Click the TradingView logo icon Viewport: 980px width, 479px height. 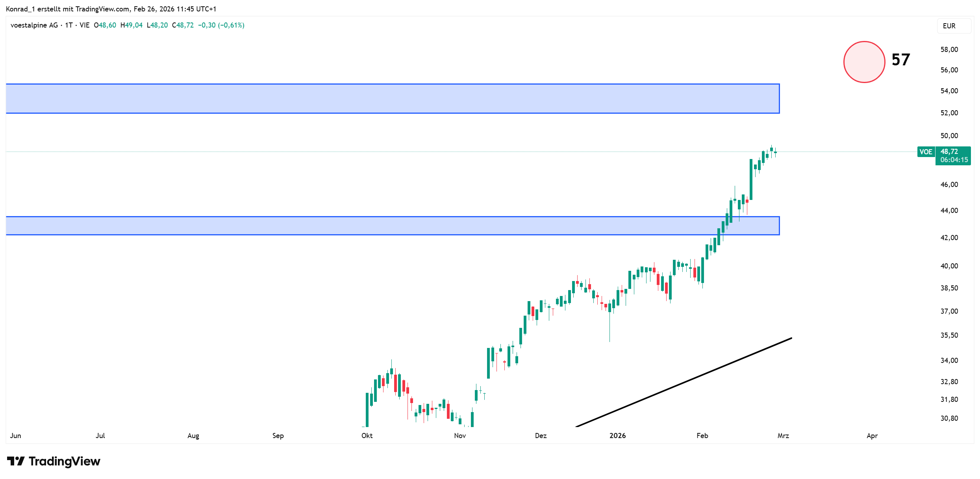[16, 461]
